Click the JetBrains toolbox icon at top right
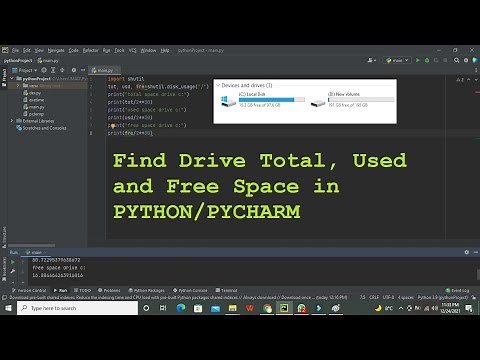This screenshot has width=480, height=360. [x=475, y=60]
